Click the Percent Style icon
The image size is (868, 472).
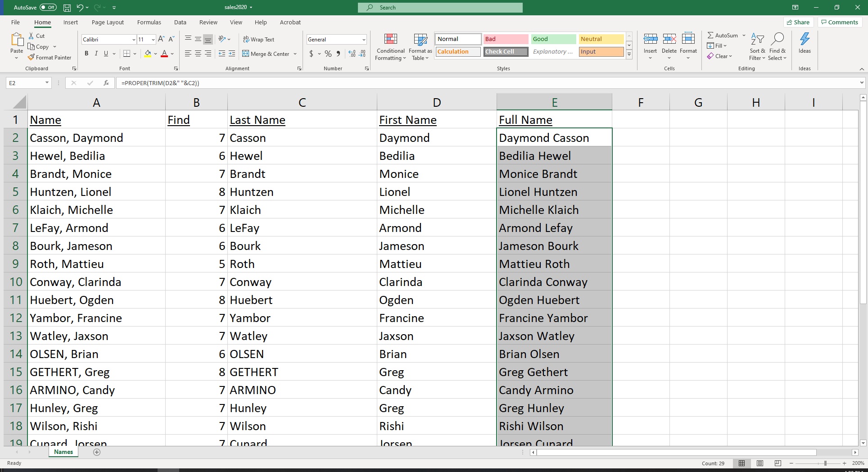coord(328,54)
